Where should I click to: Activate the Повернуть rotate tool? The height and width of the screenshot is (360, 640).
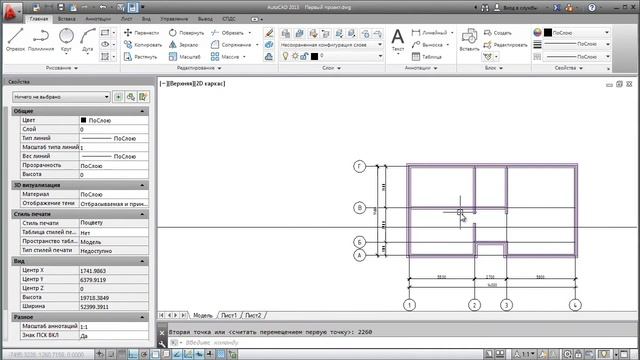click(x=186, y=33)
